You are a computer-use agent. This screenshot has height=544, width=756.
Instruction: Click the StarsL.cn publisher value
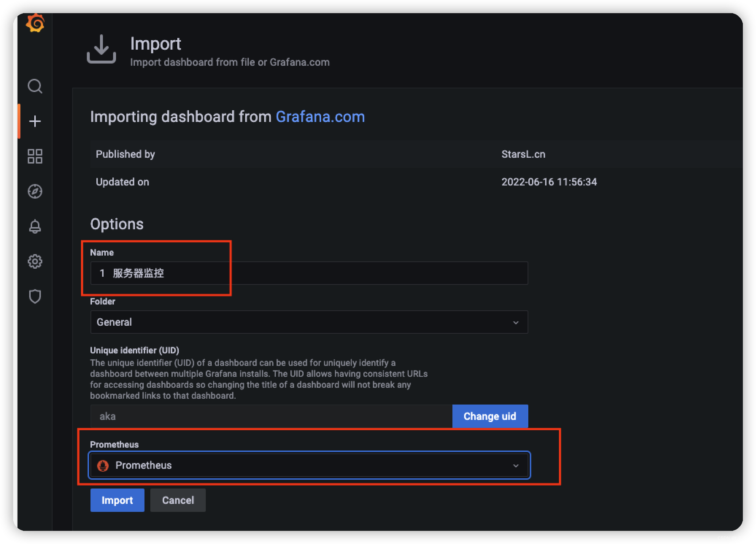(x=523, y=154)
